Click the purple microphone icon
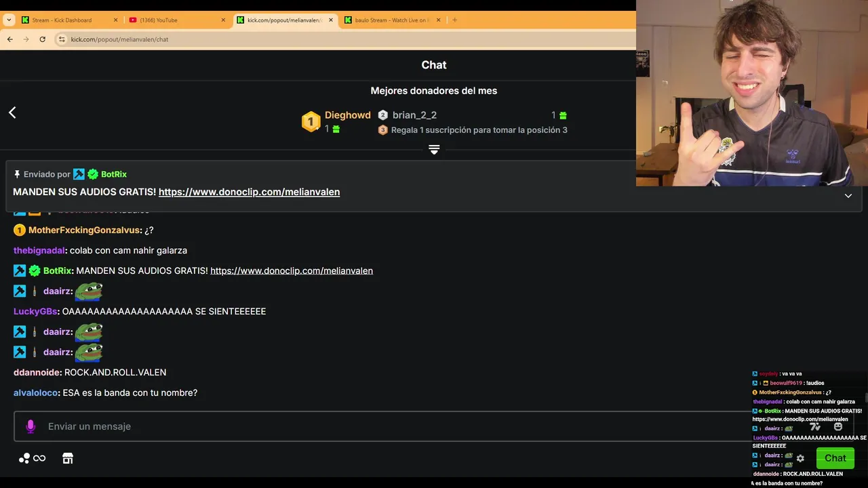Image resolution: width=868 pixels, height=488 pixels. coord(31,426)
